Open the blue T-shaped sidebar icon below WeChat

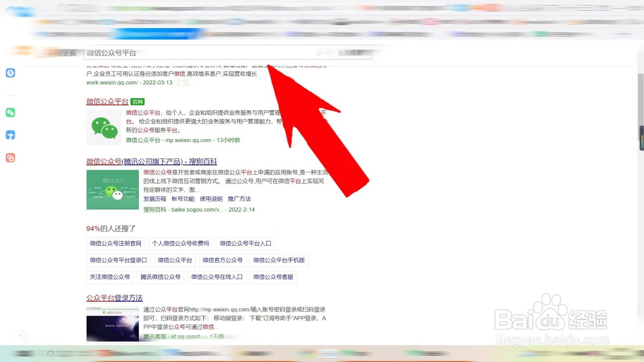point(10,135)
